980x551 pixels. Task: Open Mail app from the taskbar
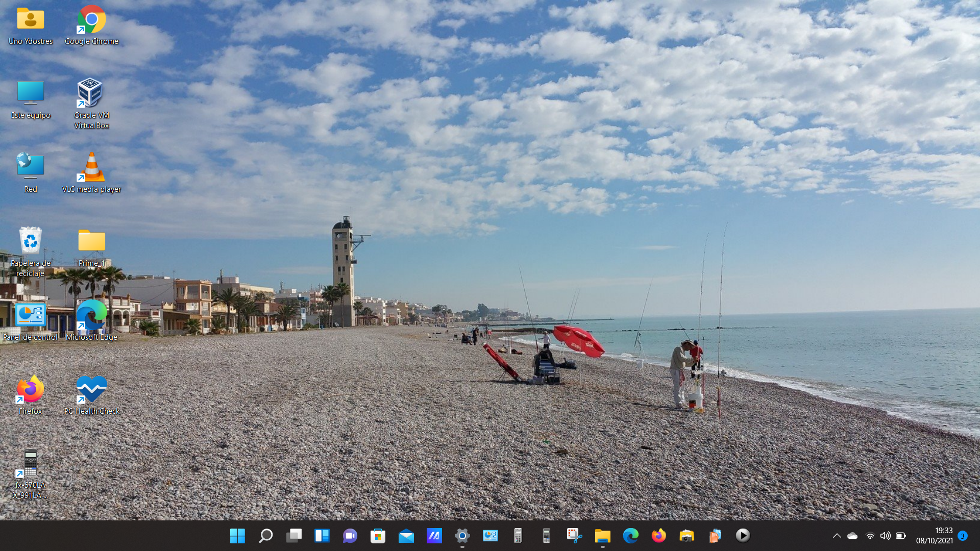[406, 535]
